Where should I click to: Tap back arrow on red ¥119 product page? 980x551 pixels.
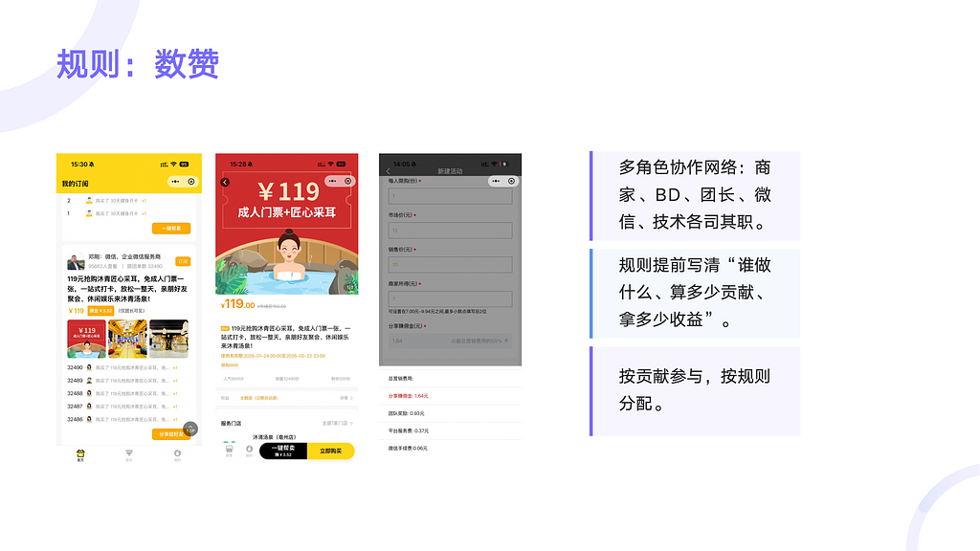(x=225, y=182)
